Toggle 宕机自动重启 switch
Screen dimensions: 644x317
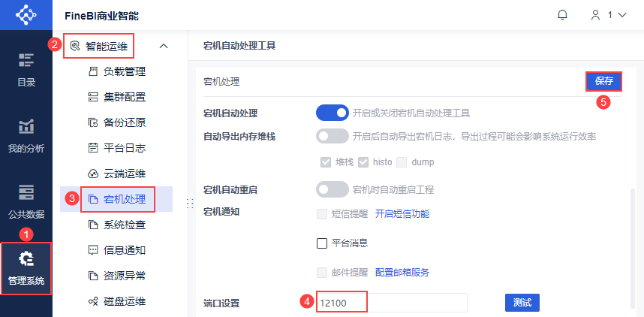(333, 189)
